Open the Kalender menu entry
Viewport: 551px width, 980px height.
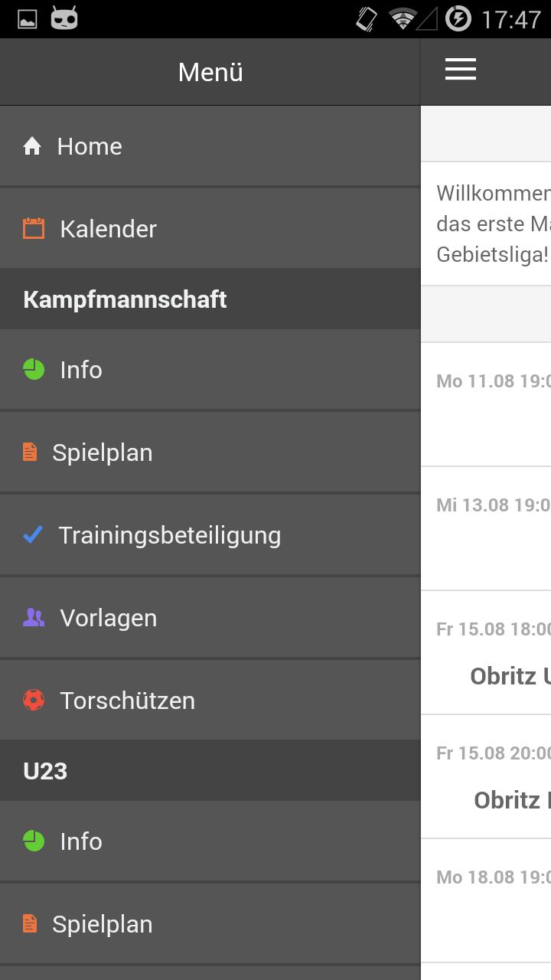pos(109,229)
